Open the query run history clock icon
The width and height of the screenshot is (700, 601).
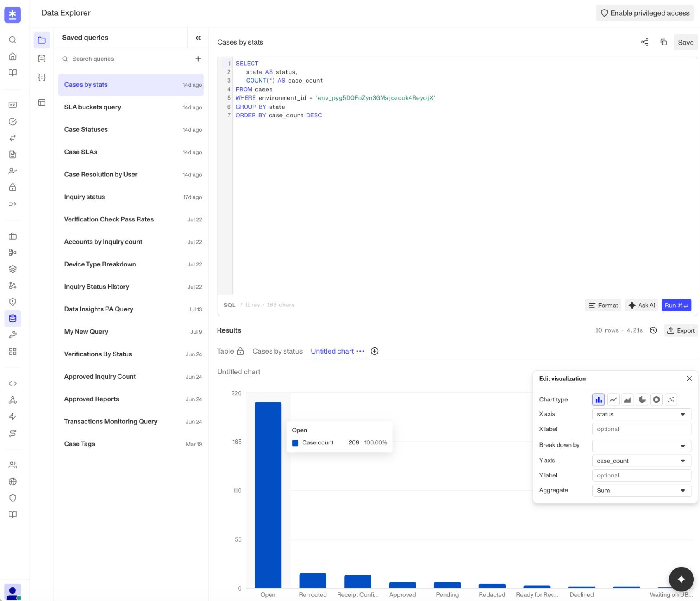point(653,330)
